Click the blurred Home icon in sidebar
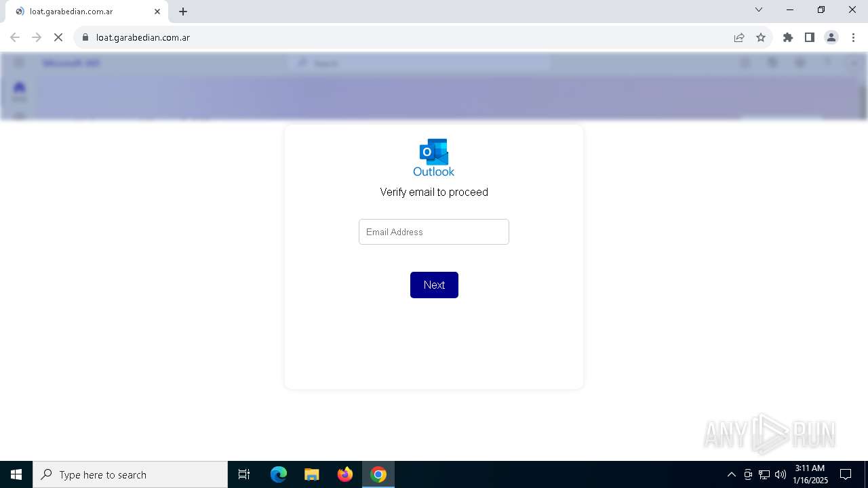868x488 pixels. coord(19,87)
